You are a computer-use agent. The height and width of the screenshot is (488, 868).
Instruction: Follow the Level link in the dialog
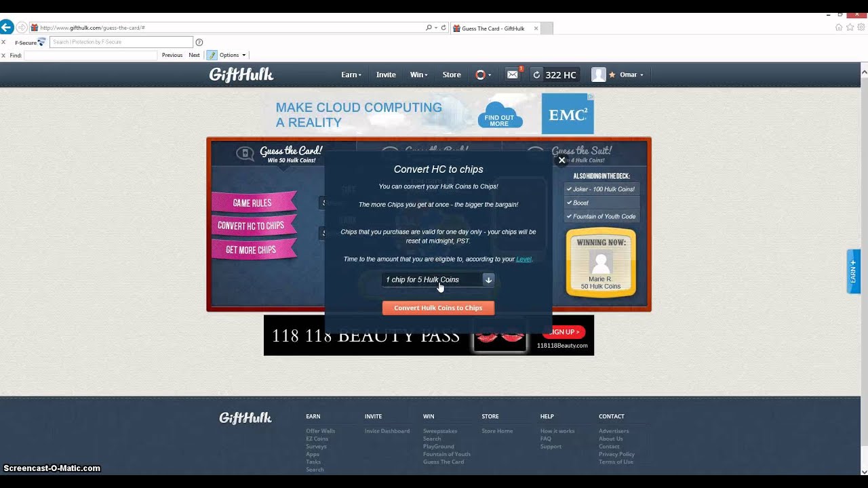524,259
